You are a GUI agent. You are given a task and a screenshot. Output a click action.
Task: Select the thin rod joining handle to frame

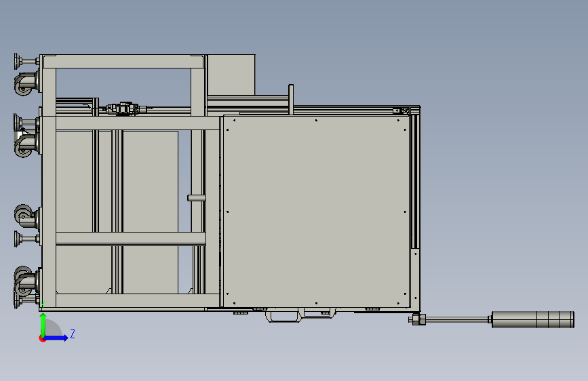457,319
